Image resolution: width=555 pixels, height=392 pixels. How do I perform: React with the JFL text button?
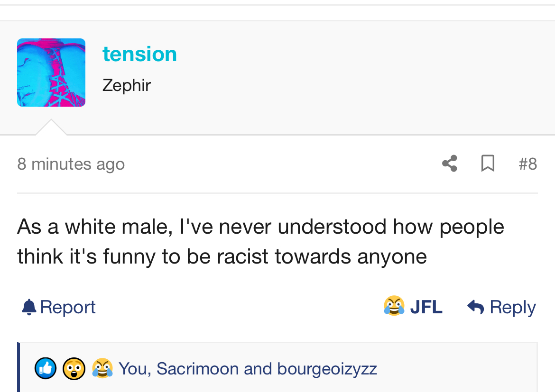(x=426, y=307)
